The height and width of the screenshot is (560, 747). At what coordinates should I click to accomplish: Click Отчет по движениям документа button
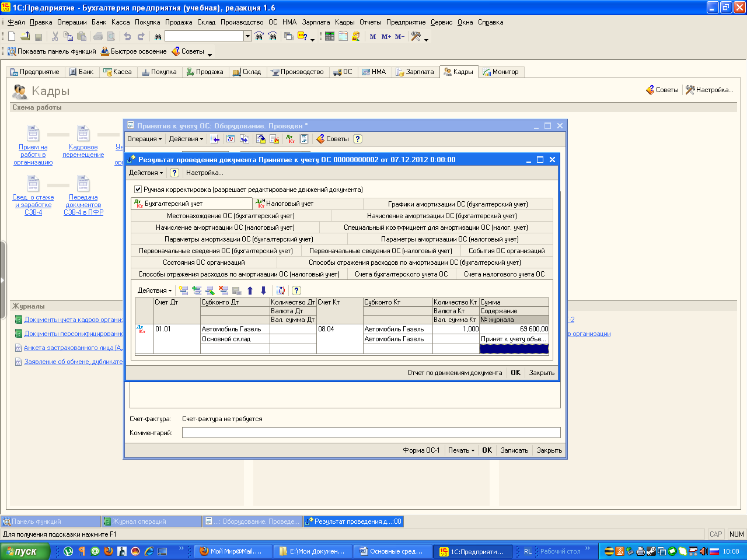[x=455, y=373]
